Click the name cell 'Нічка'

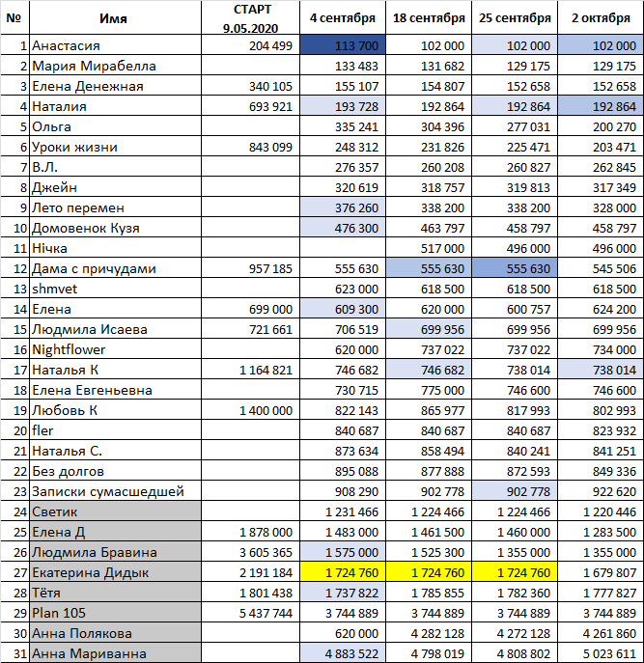[x=115, y=248]
